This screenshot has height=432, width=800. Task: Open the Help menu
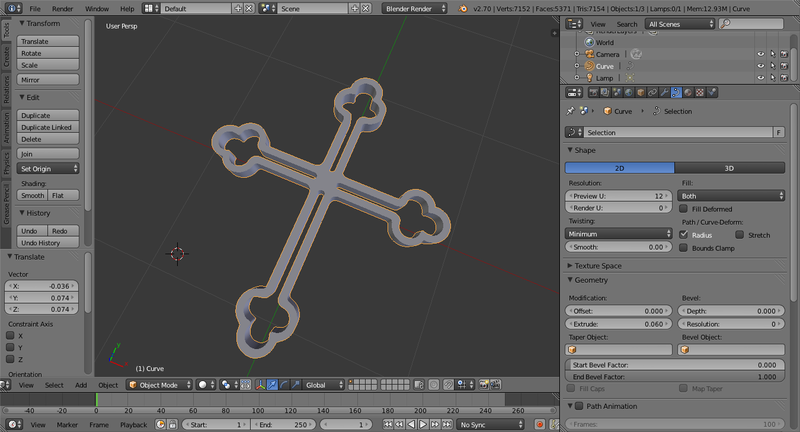(x=127, y=9)
